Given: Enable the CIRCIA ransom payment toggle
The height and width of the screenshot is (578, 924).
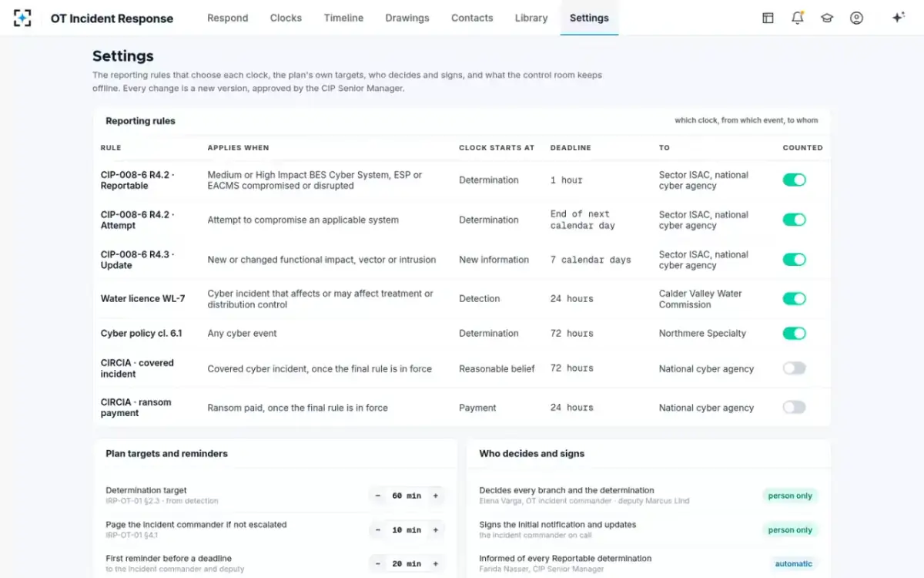Looking at the screenshot, I should 794,408.
